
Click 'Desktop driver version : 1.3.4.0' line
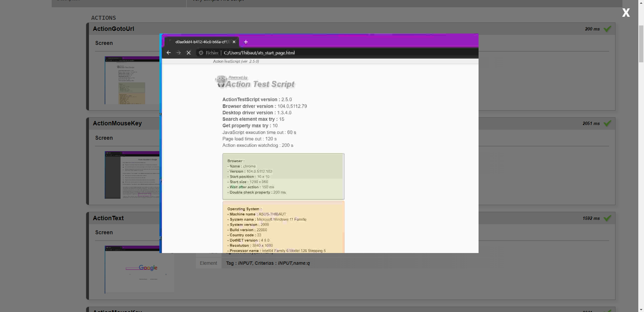coord(257,113)
